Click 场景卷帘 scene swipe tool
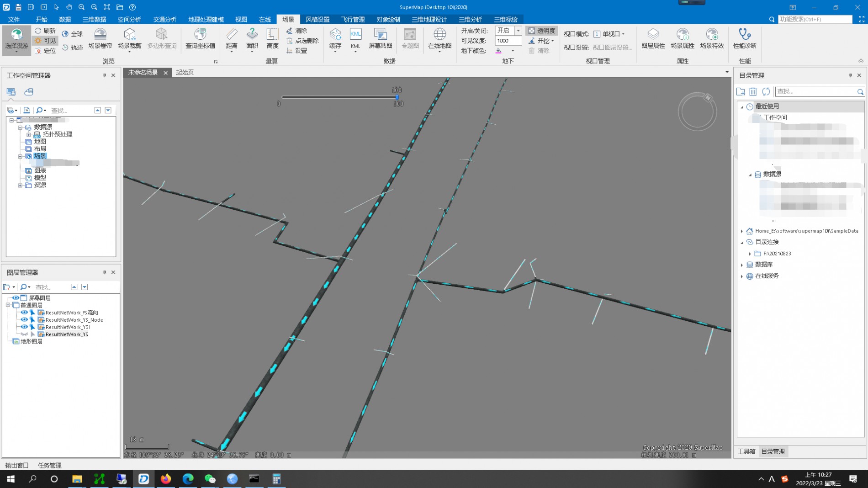Image resolution: width=868 pixels, height=488 pixels. [100, 38]
